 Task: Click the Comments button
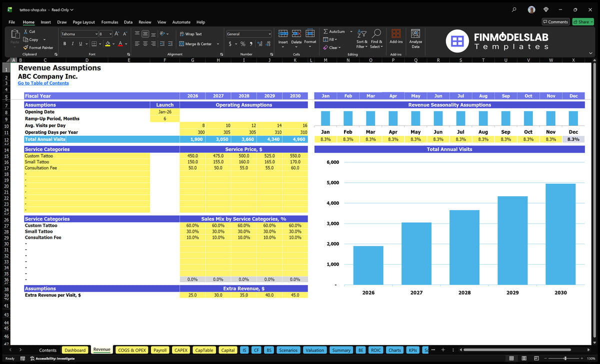coord(556,21)
